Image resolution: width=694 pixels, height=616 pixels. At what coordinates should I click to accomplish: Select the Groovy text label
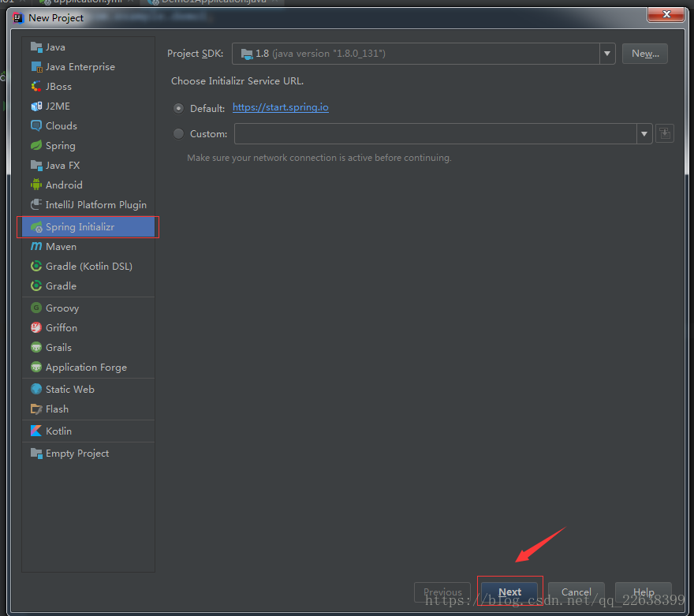62,308
